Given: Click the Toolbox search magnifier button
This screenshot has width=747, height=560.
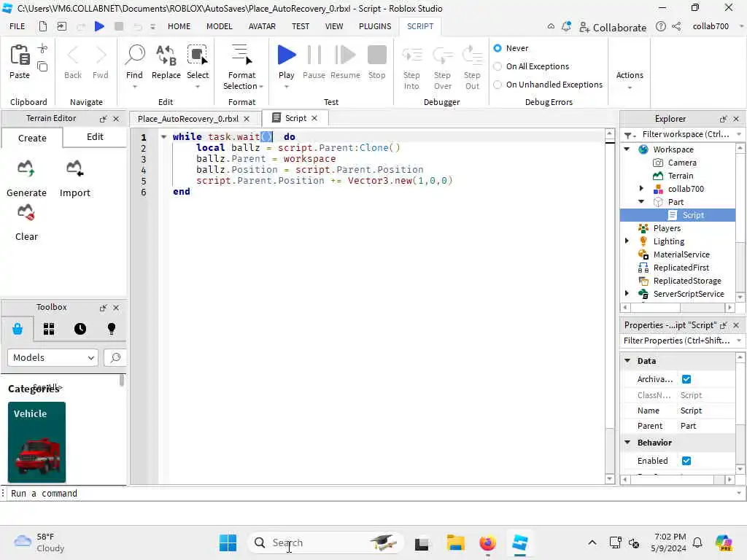Looking at the screenshot, I should tap(115, 357).
